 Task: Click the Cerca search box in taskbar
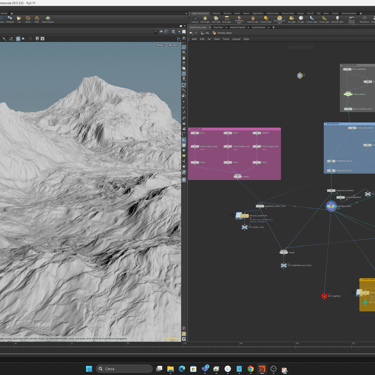pyautogui.click(x=124, y=369)
